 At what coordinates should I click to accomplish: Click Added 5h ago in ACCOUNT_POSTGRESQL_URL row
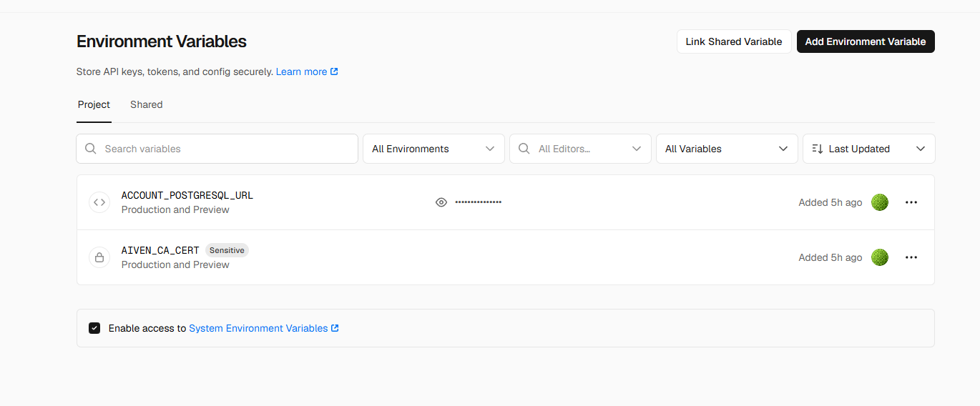pyautogui.click(x=830, y=202)
